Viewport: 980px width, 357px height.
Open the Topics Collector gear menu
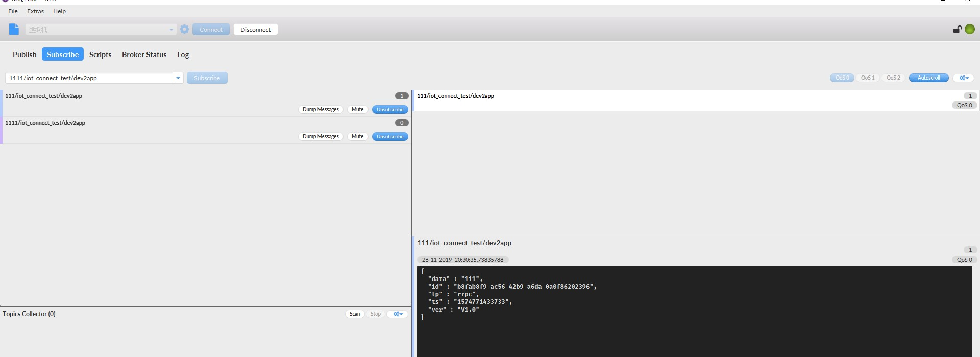coord(398,314)
